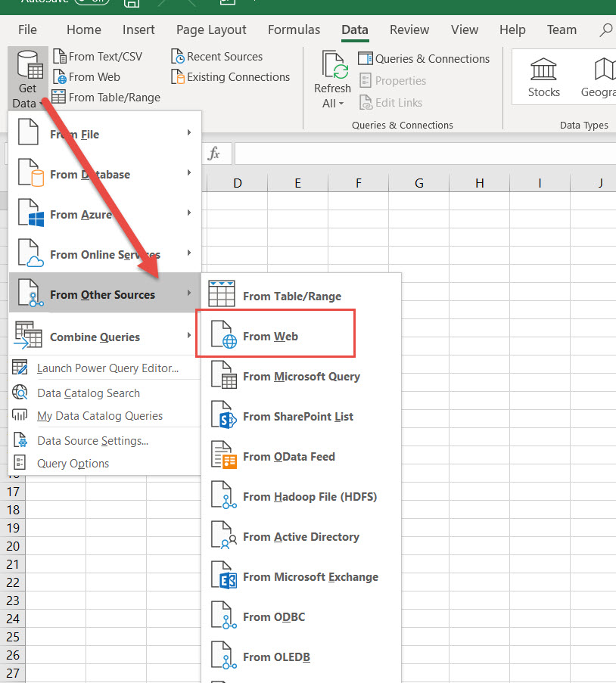Open the Review tab

tap(409, 29)
